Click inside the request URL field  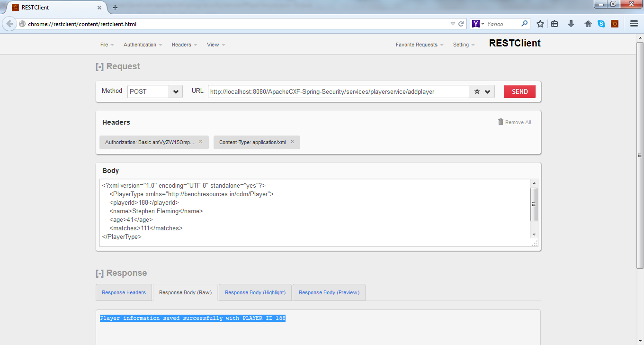coord(338,91)
